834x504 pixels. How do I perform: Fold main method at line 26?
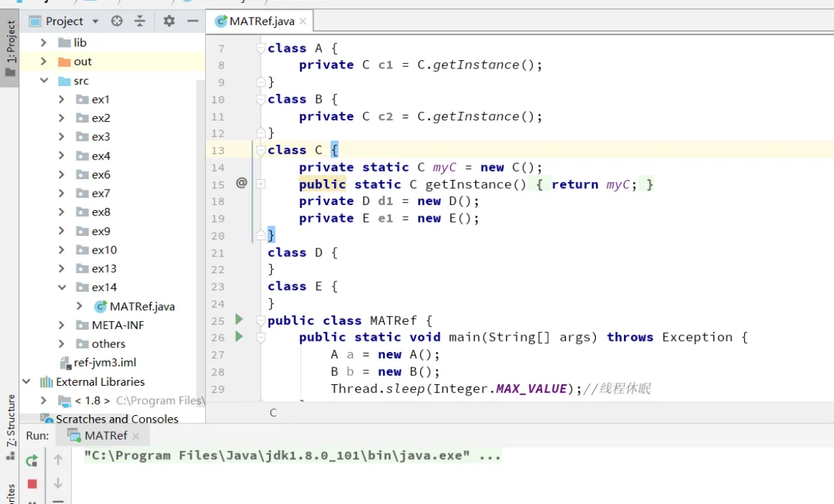(260, 337)
